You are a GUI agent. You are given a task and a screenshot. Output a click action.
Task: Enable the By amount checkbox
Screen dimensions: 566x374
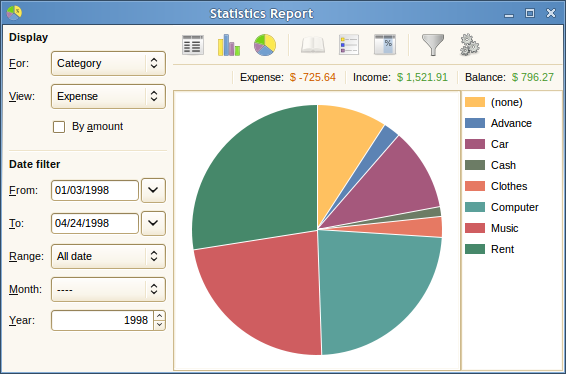[x=59, y=127]
